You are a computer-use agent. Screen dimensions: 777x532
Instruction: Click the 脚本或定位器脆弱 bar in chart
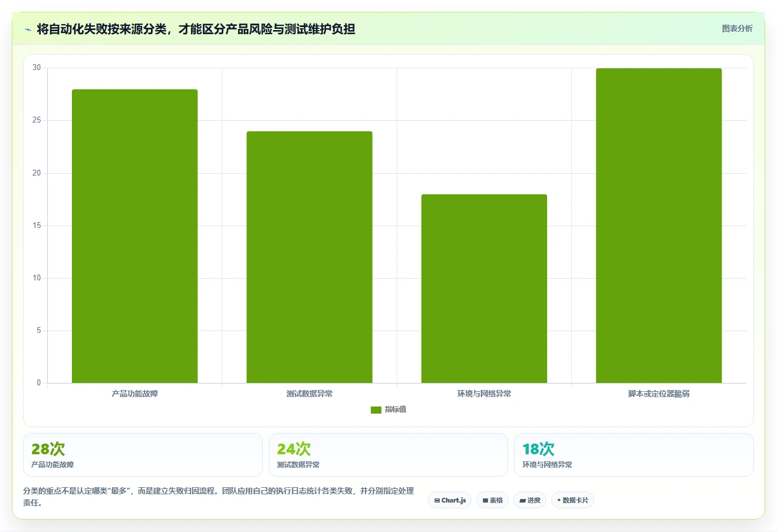click(659, 226)
